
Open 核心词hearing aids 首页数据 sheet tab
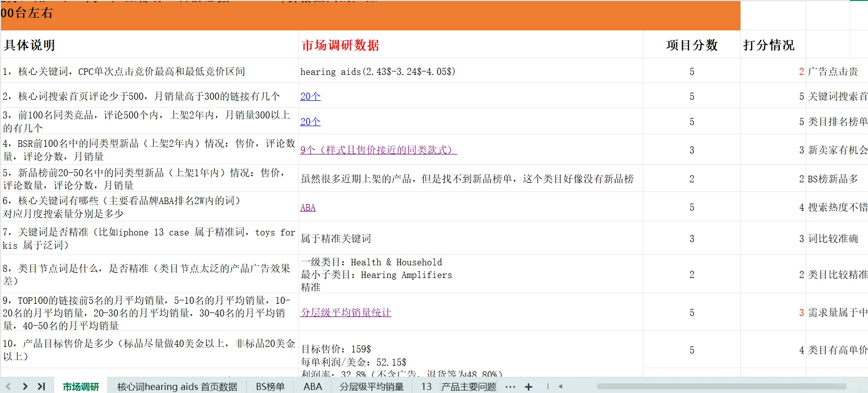[177, 386]
